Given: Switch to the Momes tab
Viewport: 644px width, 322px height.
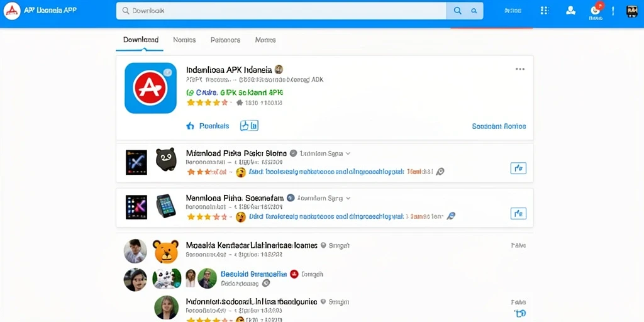Looking at the screenshot, I should [x=265, y=40].
